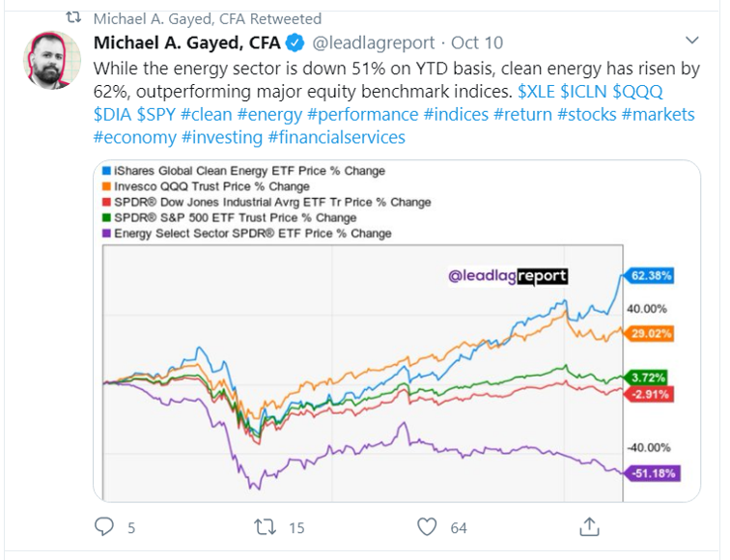Click the #investing hashtag
730x560 pixels.
pos(214,138)
